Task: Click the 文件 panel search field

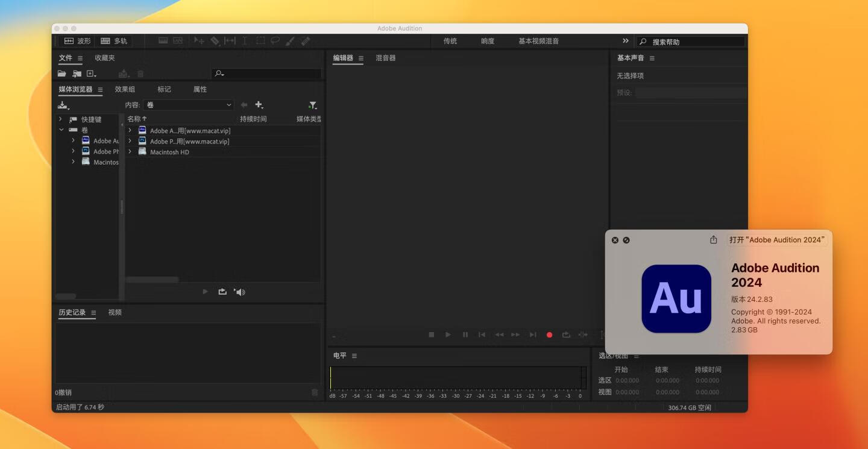Action: pos(266,74)
